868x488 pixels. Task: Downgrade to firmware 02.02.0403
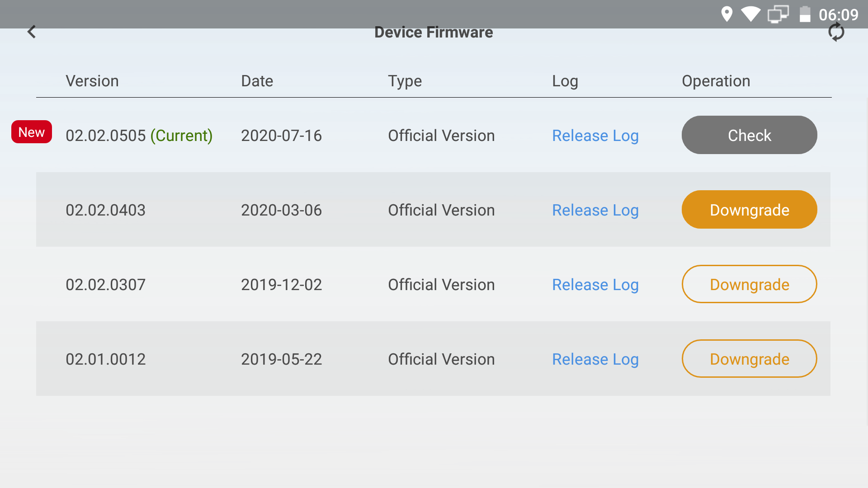tap(749, 210)
